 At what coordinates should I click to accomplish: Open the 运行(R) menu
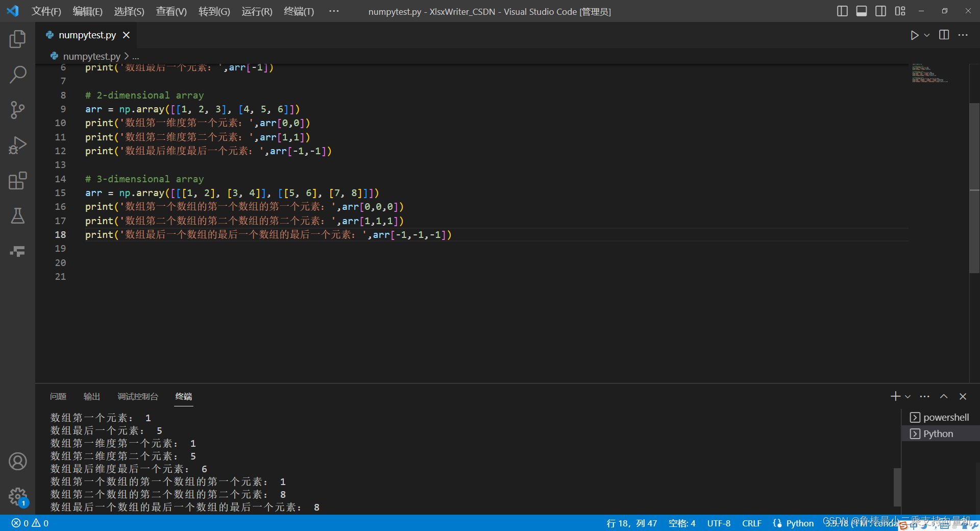coord(257,11)
